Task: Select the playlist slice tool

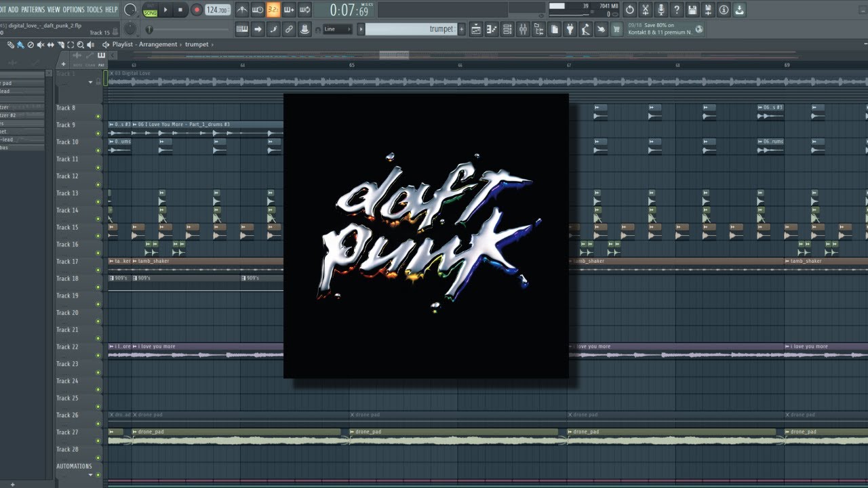Action: pyautogui.click(x=60, y=45)
